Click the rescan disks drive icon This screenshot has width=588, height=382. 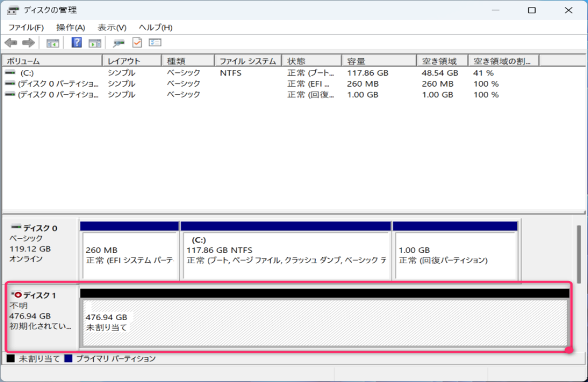pyautogui.click(x=119, y=43)
